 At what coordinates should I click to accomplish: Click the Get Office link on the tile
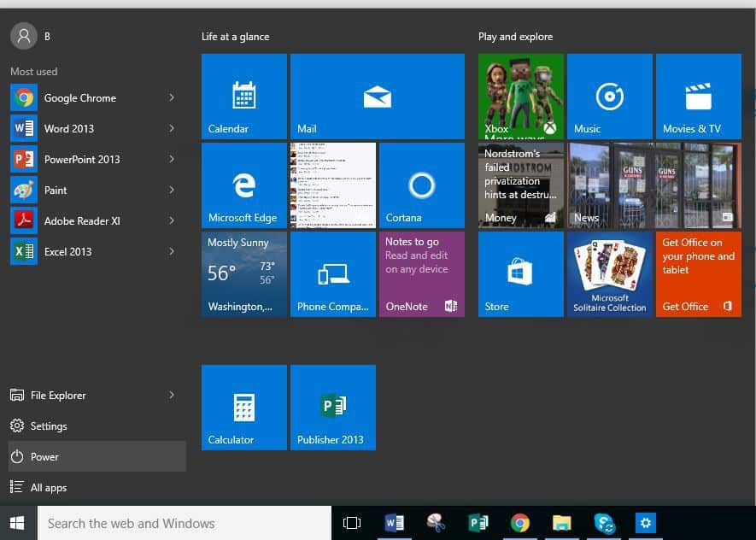click(x=685, y=306)
